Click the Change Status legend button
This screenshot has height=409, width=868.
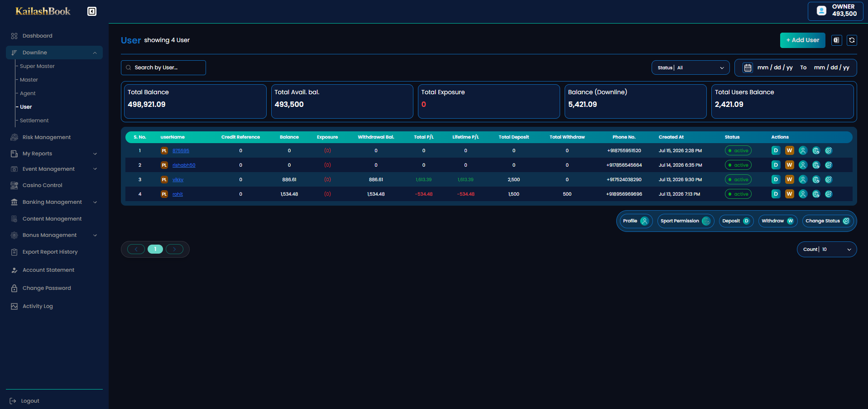(x=828, y=221)
